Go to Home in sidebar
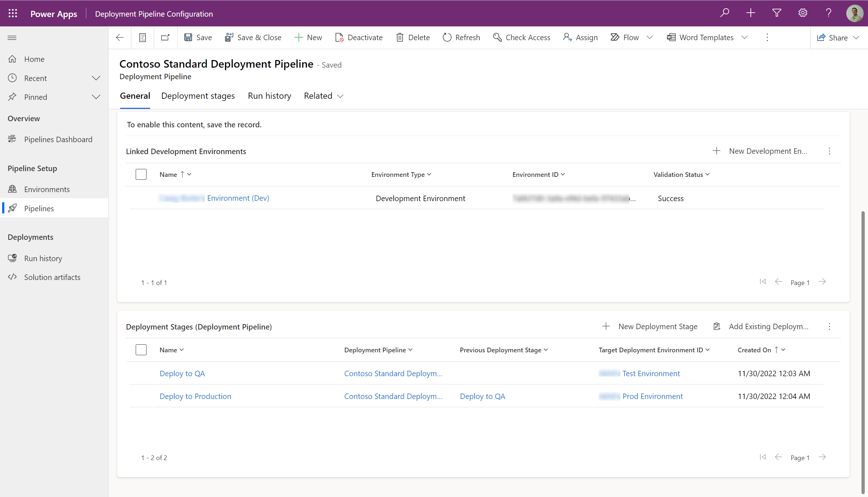 34,59
